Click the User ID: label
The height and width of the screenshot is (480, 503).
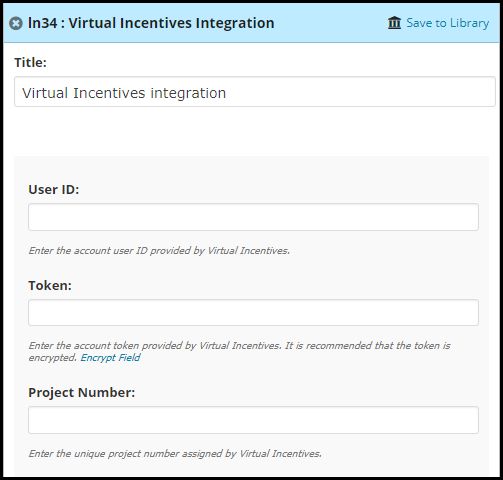[x=54, y=190]
